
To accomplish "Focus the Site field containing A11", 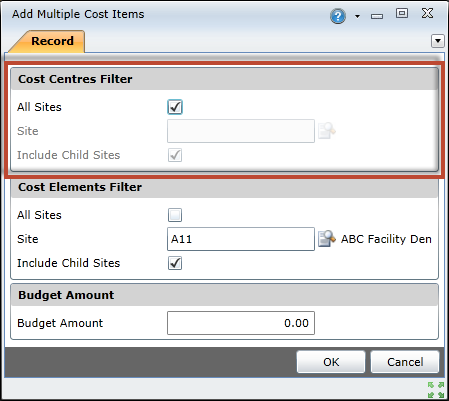I will point(241,239).
